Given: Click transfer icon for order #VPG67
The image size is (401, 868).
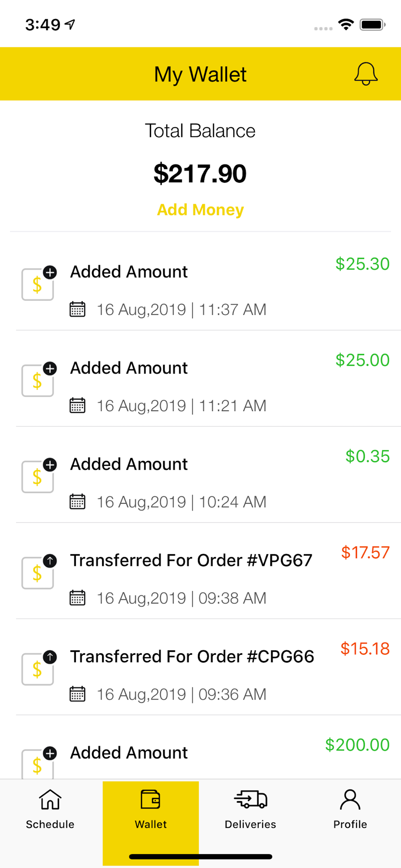Looking at the screenshot, I should [39, 572].
